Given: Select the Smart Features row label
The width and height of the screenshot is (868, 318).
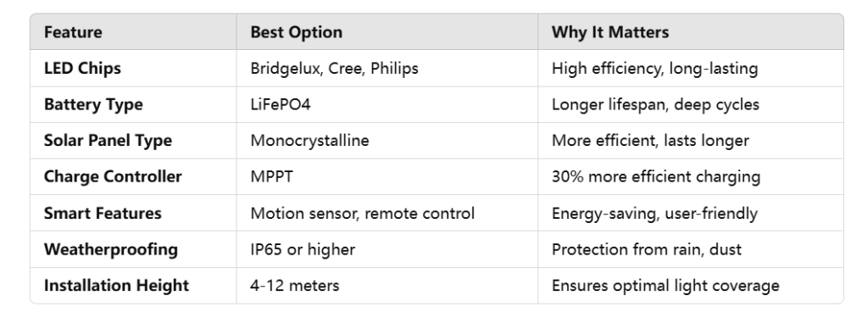Looking at the screenshot, I should (x=103, y=214).
